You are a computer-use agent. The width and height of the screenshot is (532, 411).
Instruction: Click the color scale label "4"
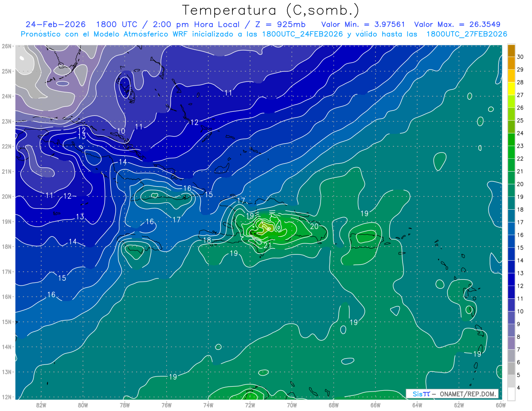click(519, 388)
